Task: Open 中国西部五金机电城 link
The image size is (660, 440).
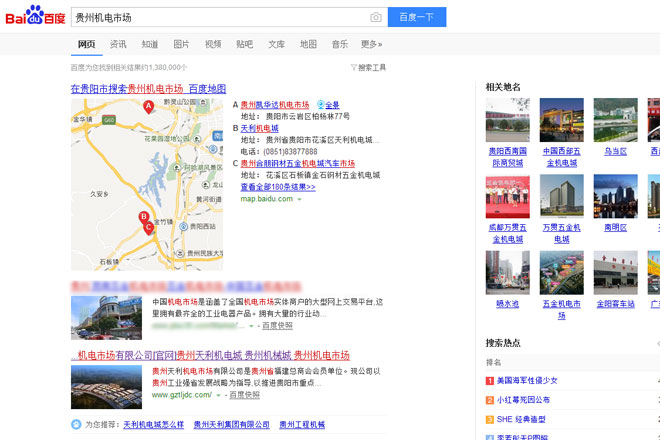Action: [x=562, y=157]
